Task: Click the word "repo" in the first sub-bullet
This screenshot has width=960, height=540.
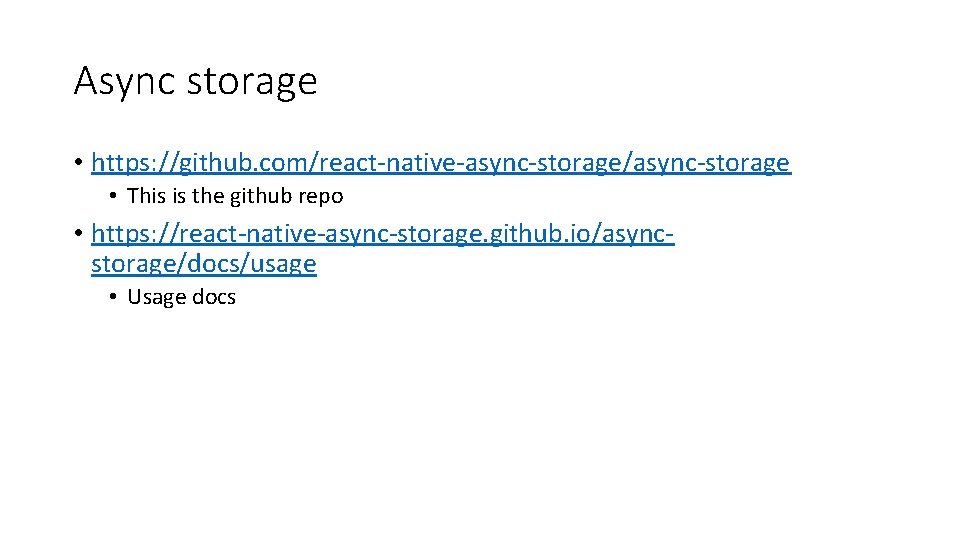Action: (320, 196)
